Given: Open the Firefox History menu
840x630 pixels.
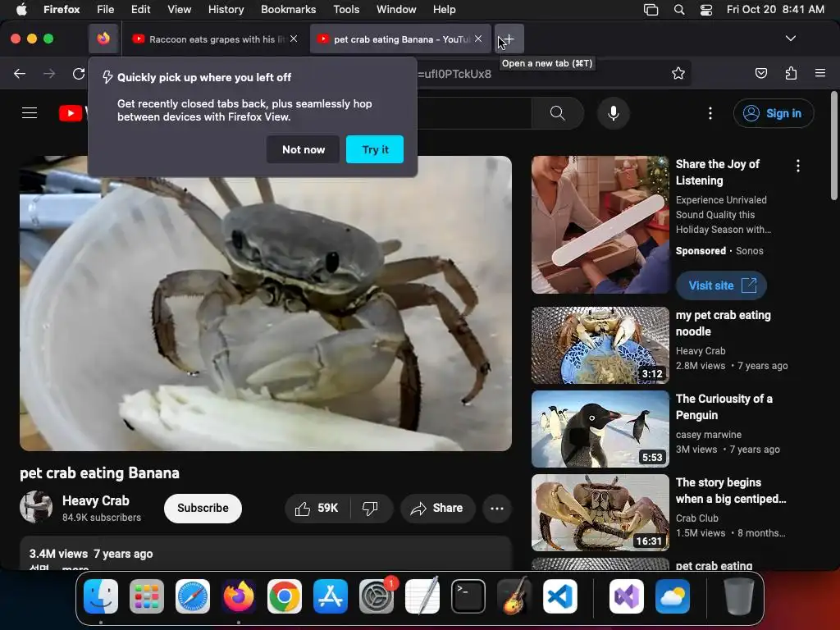Looking at the screenshot, I should [226, 9].
